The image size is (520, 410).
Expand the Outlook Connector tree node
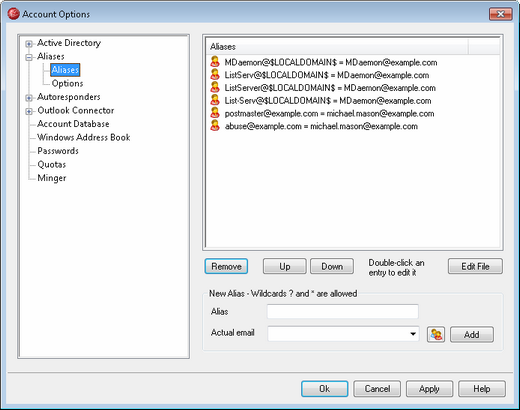point(29,111)
